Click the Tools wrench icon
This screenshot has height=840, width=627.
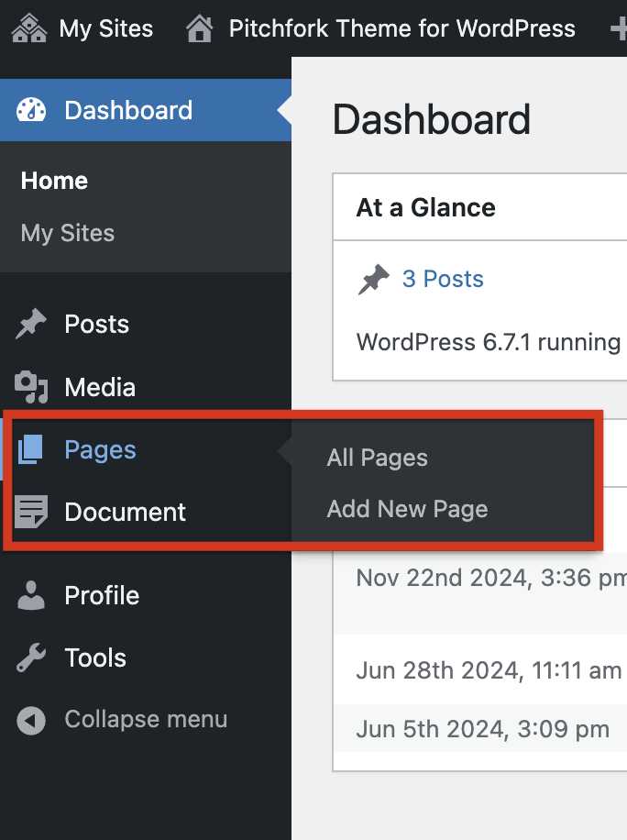click(31, 658)
